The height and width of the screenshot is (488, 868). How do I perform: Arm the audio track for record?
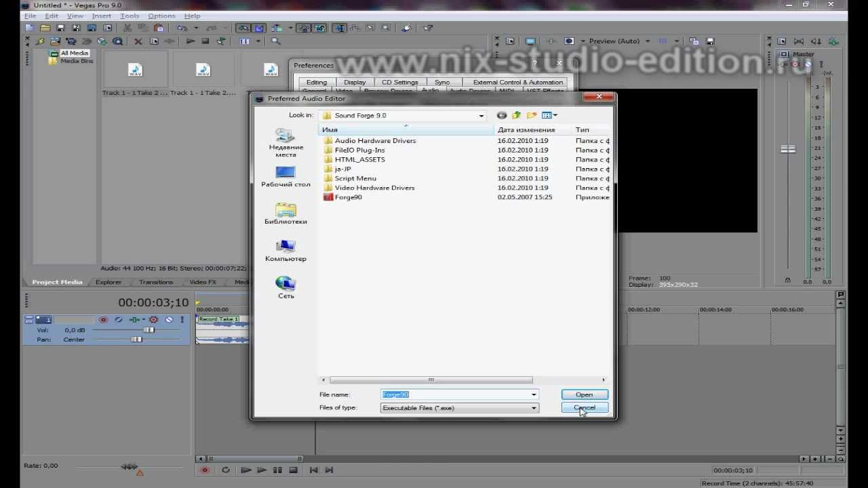[103, 320]
